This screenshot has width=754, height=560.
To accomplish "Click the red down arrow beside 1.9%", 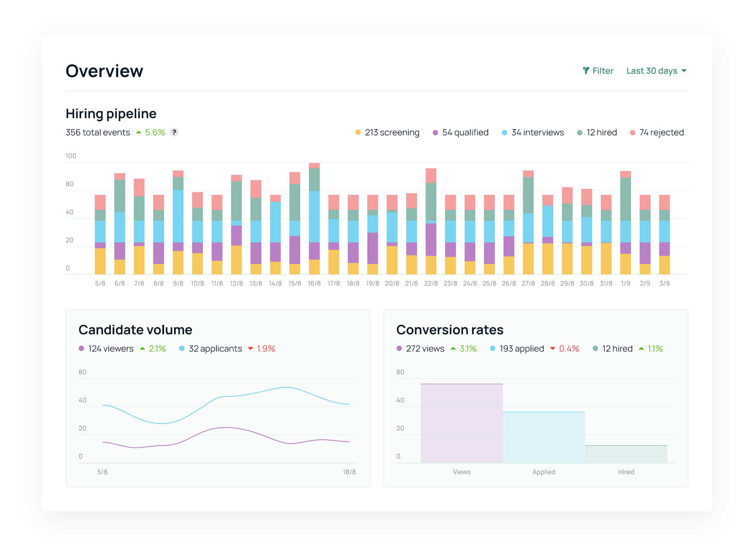I will (x=250, y=348).
